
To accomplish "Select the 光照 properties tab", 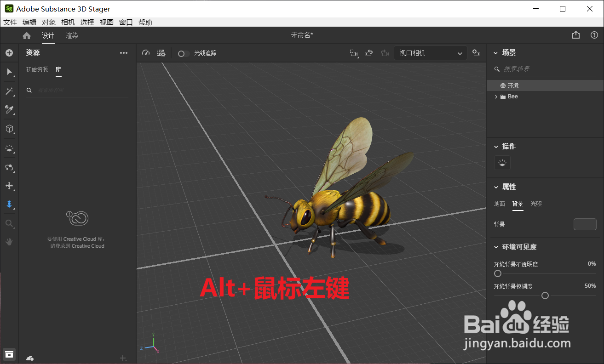I will (536, 204).
